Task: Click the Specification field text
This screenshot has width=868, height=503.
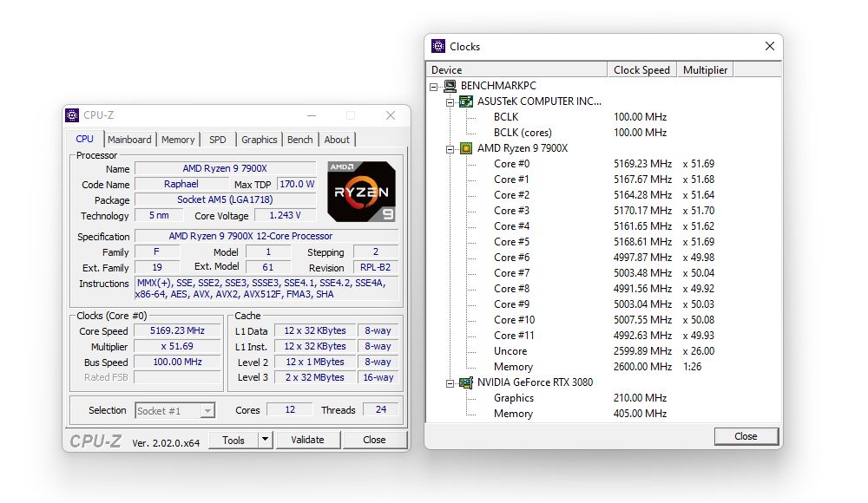Action: (x=266, y=236)
